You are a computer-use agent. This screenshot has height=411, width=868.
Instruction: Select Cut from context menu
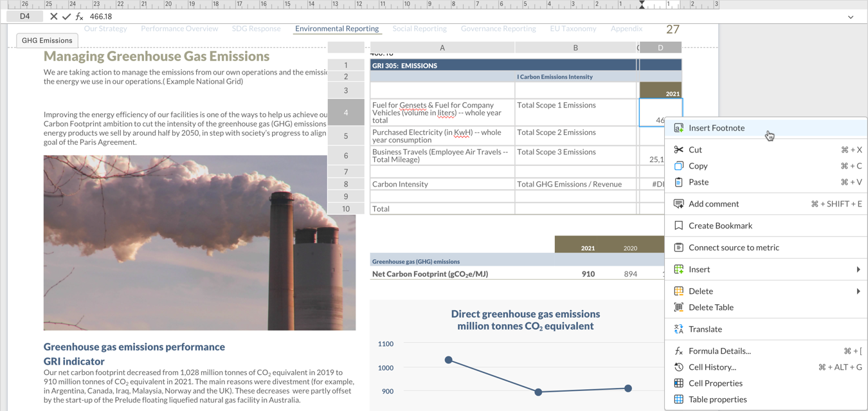(766, 150)
